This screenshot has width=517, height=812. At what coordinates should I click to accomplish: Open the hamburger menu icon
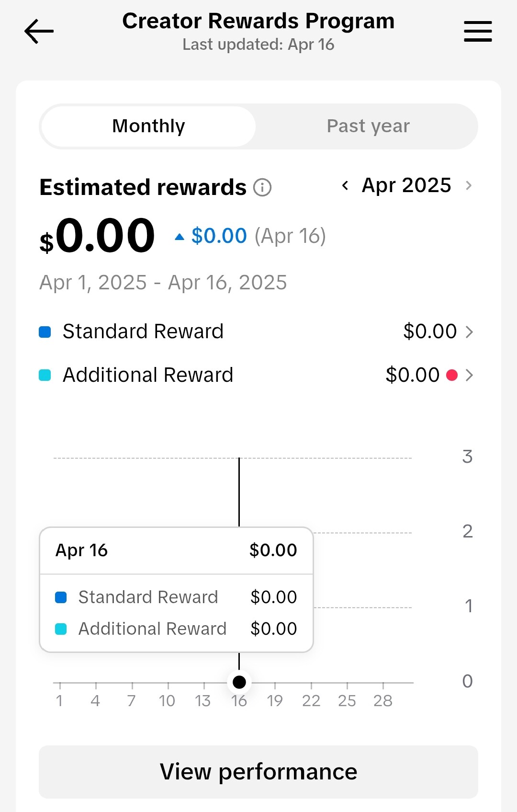point(478,32)
